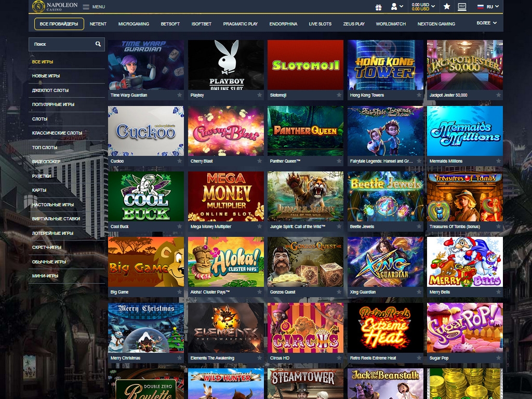Image resolution: width=532 pixels, height=399 pixels.
Task: Expand the user account dropdown
Action: [x=397, y=7]
